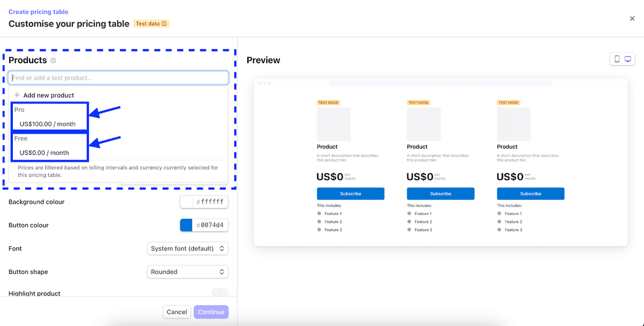Open the Products info tooltip icon
The width and height of the screenshot is (644, 326).
[x=53, y=61]
